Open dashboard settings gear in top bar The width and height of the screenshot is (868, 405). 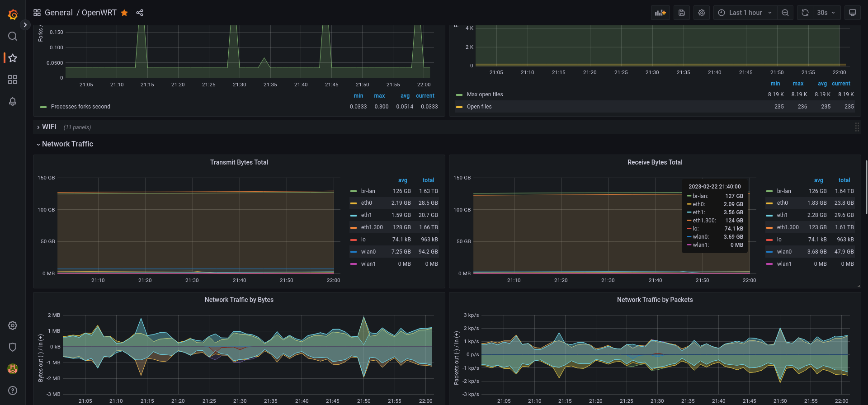click(702, 13)
